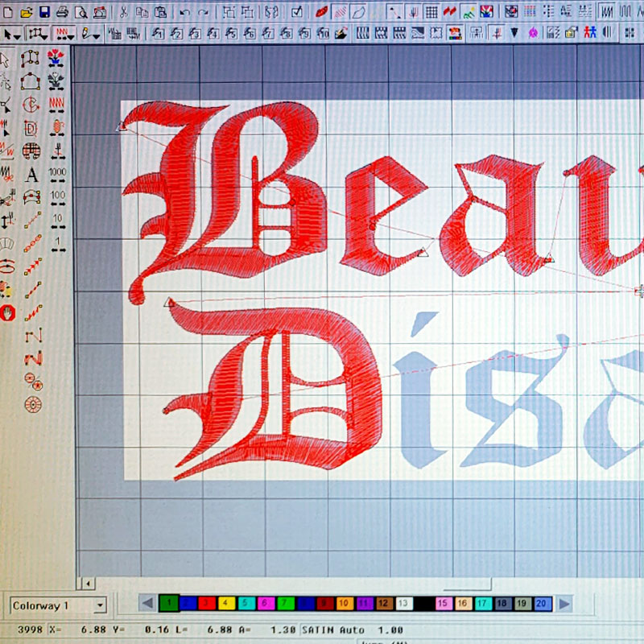Choose the green color swatch number 1
644x644 pixels.
tap(168, 603)
